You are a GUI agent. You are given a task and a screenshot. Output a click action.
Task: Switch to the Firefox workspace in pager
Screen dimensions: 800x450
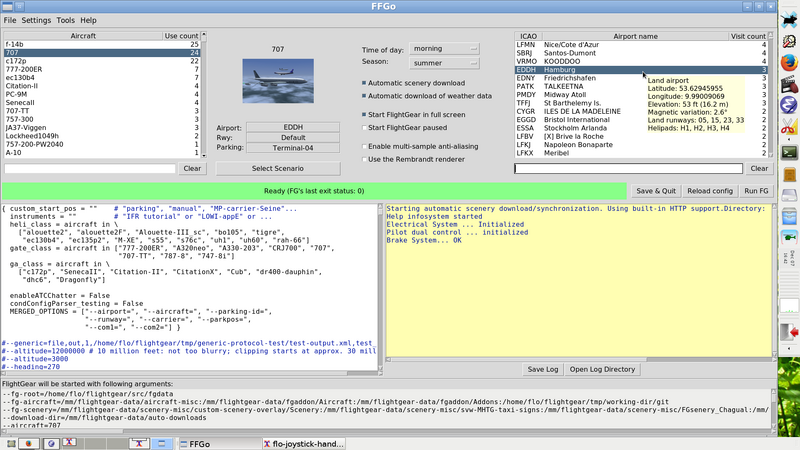pos(29,443)
